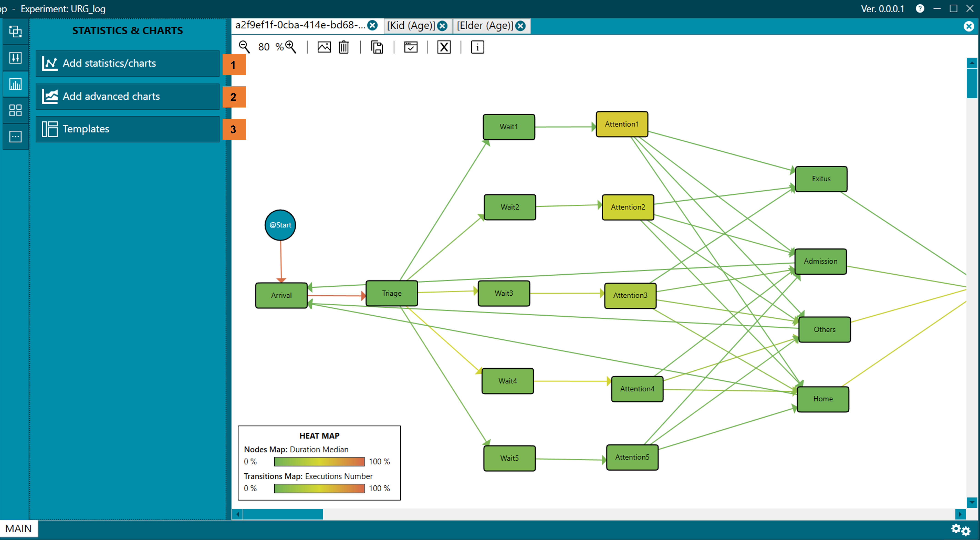Click Add advanced charts button

coord(127,96)
